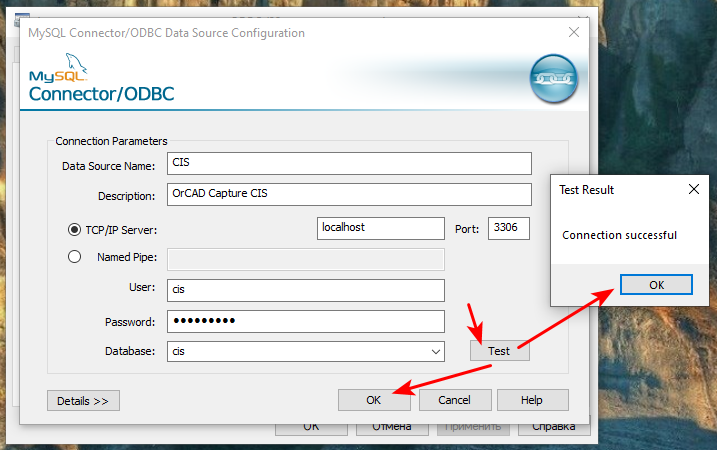The height and width of the screenshot is (450, 717).
Task: Select the TCP/IP Server radio button
Action: pyautogui.click(x=75, y=229)
